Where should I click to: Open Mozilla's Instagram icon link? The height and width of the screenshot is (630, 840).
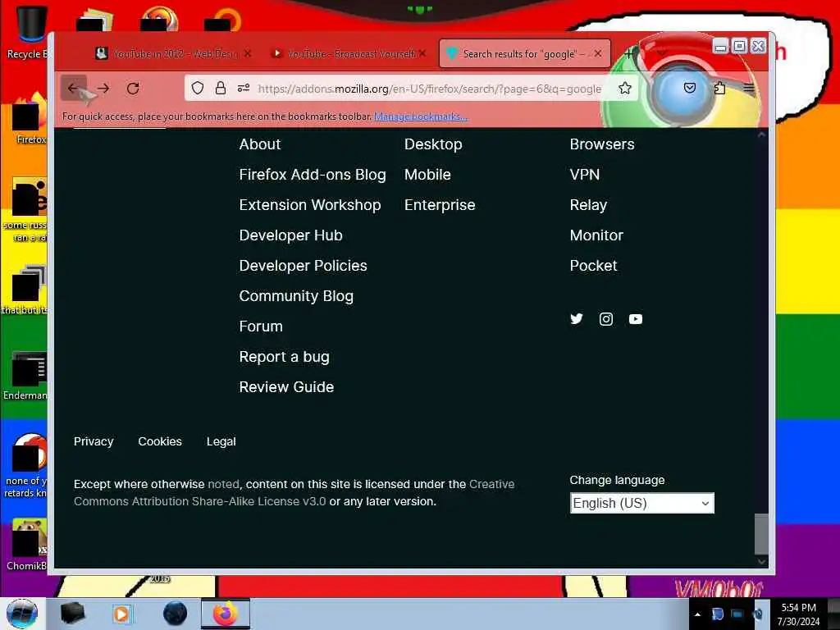point(606,319)
